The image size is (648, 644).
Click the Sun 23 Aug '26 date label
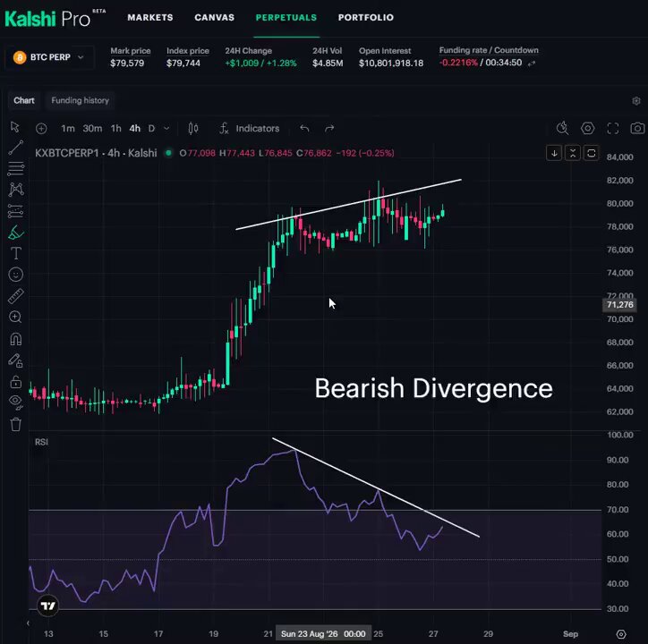pos(323,634)
